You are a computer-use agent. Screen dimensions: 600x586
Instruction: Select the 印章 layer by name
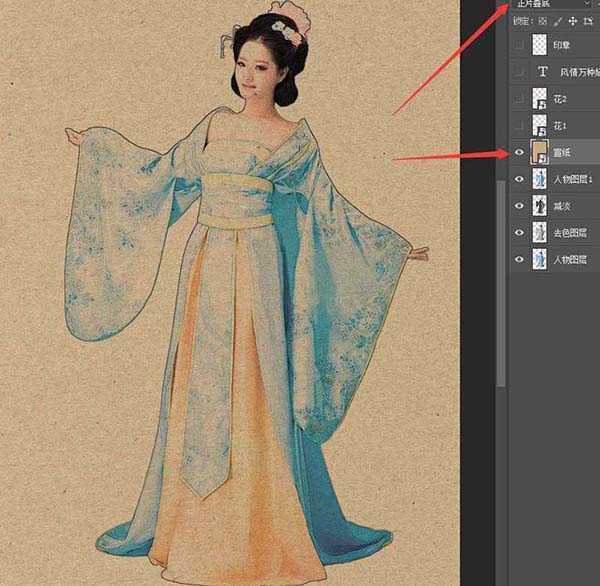(x=562, y=45)
